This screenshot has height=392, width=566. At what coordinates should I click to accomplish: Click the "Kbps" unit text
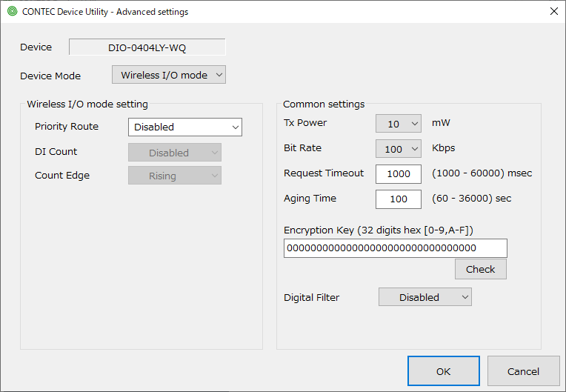[443, 148]
